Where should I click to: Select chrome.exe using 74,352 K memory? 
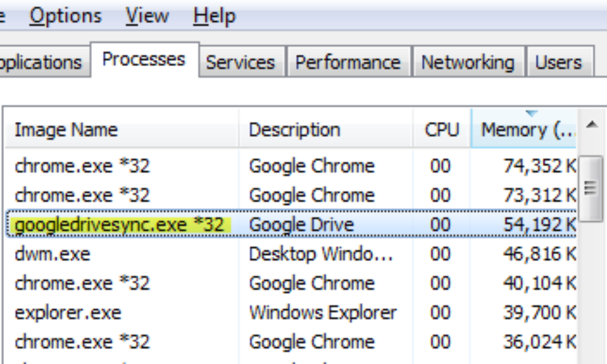82,166
